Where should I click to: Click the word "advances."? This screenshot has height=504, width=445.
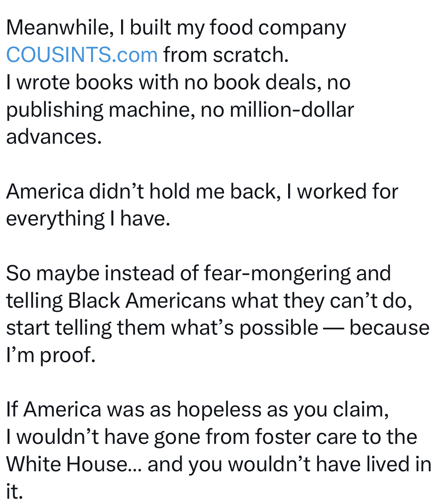54,137
